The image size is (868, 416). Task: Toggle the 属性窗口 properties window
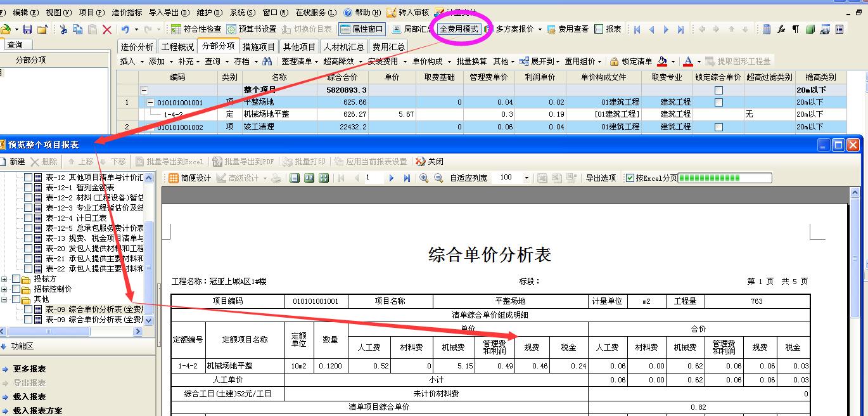pos(362,29)
